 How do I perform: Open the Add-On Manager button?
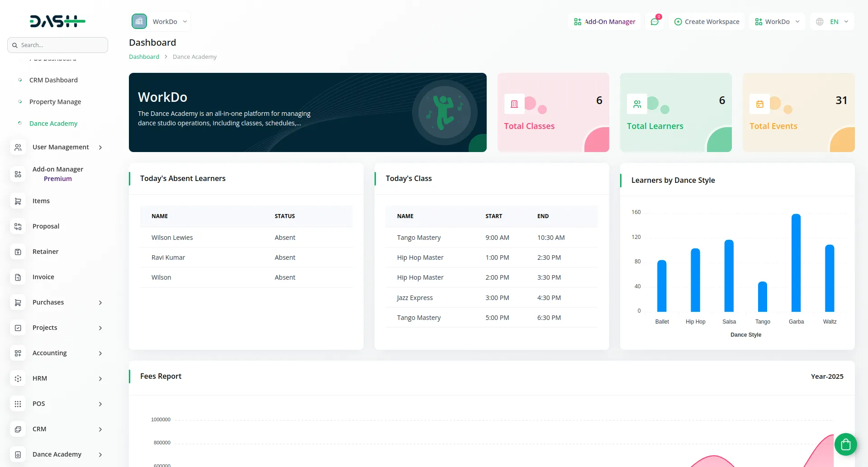[x=604, y=22]
